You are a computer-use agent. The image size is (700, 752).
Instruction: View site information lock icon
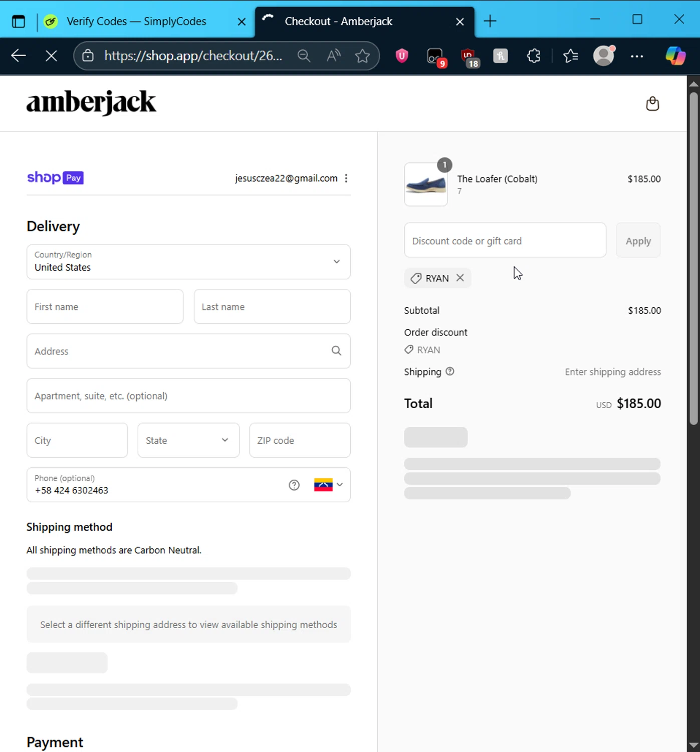pyautogui.click(x=88, y=56)
